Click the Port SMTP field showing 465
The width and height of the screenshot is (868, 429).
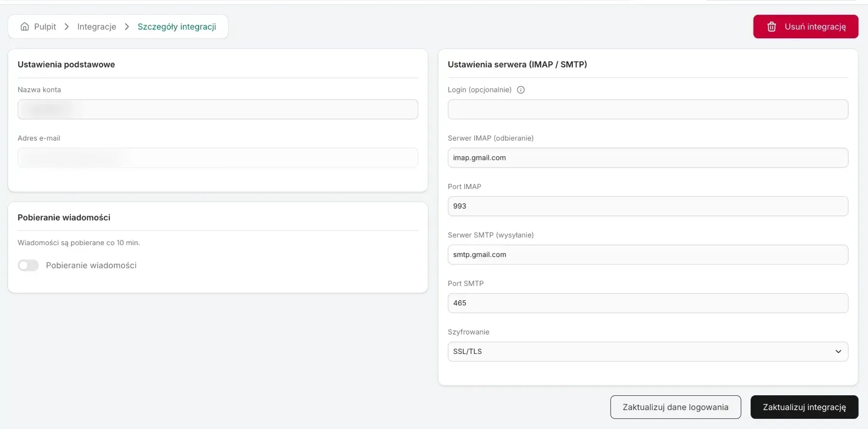(648, 303)
